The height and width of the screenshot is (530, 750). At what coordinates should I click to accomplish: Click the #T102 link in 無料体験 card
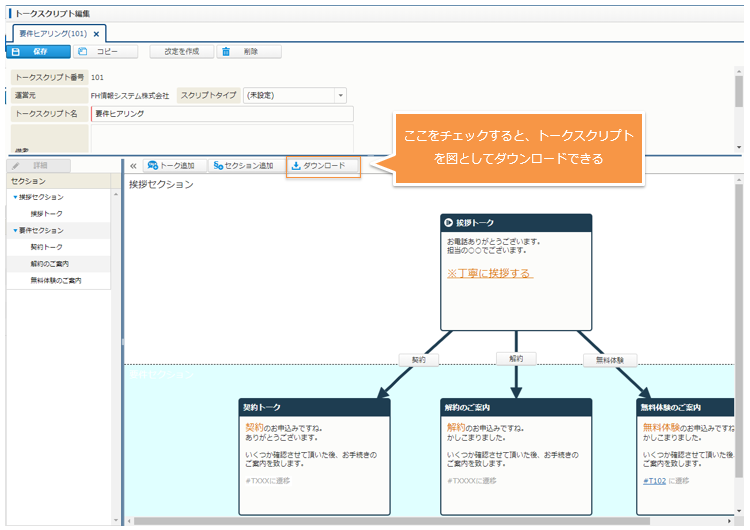click(654, 480)
